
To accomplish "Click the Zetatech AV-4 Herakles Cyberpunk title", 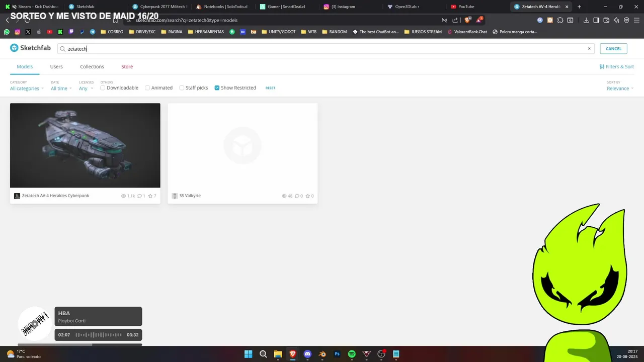I will [x=55, y=196].
